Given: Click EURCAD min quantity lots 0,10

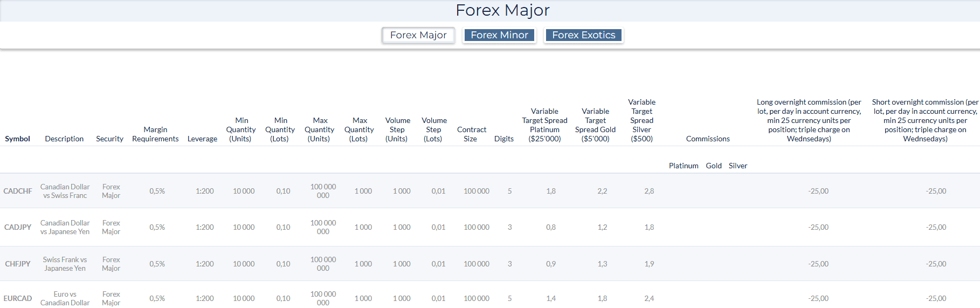Looking at the screenshot, I should 283,298.
